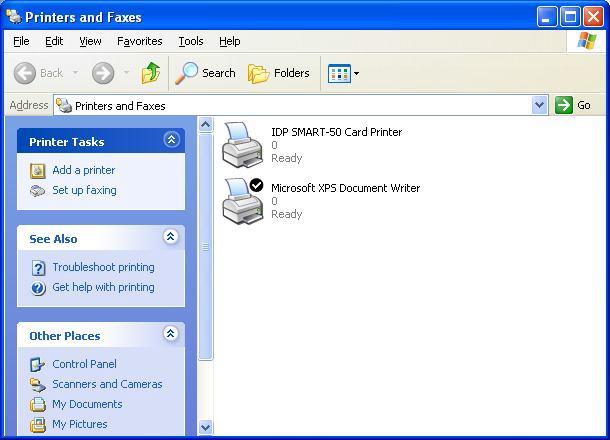Screen dimensions: 610x440
Task: Click the Set up faxing icon
Action: (x=38, y=191)
